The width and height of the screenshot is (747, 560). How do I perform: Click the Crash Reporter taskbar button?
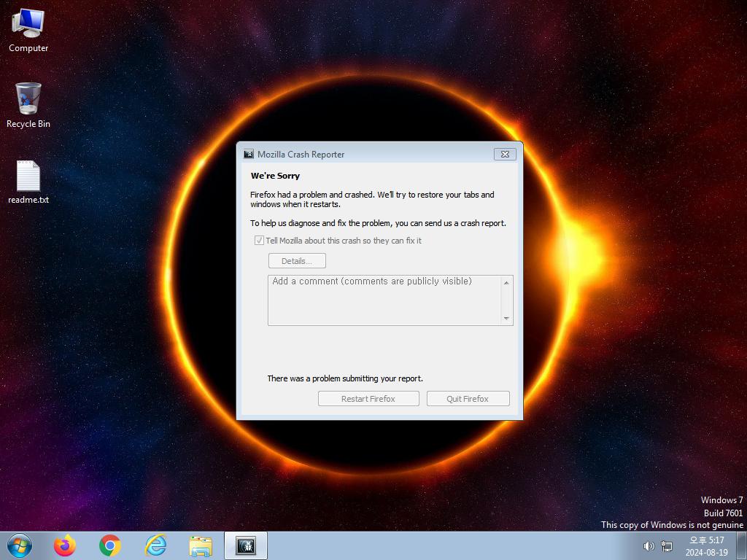pos(246,545)
